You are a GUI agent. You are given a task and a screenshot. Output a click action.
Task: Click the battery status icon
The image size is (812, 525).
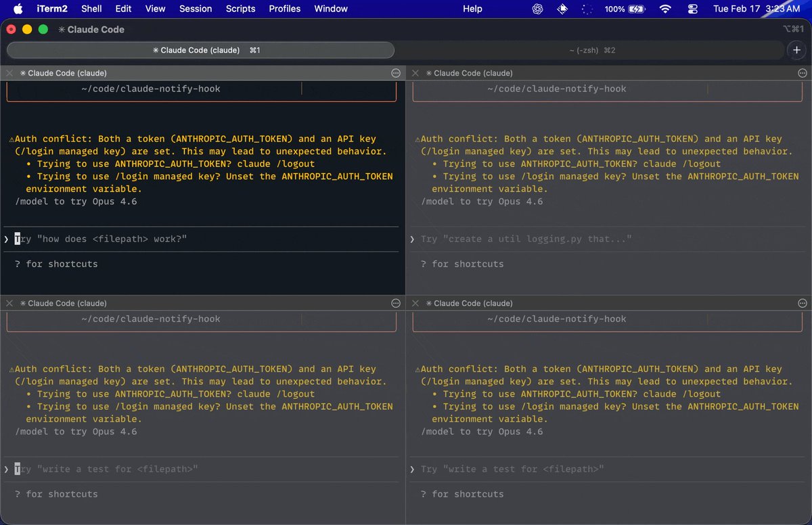pyautogui.click(x=637, y=9)
